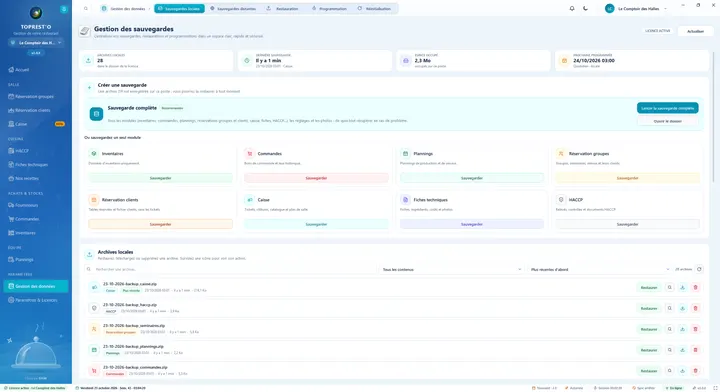Click Ouvrir le dossier button
The width and height of the screenshot is (720, 392).
pos(667,121)
